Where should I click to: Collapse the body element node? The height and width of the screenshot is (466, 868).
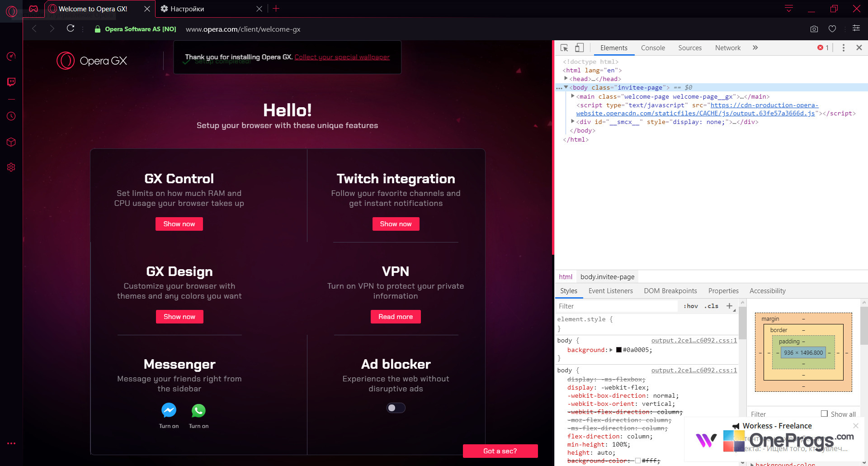566,87
